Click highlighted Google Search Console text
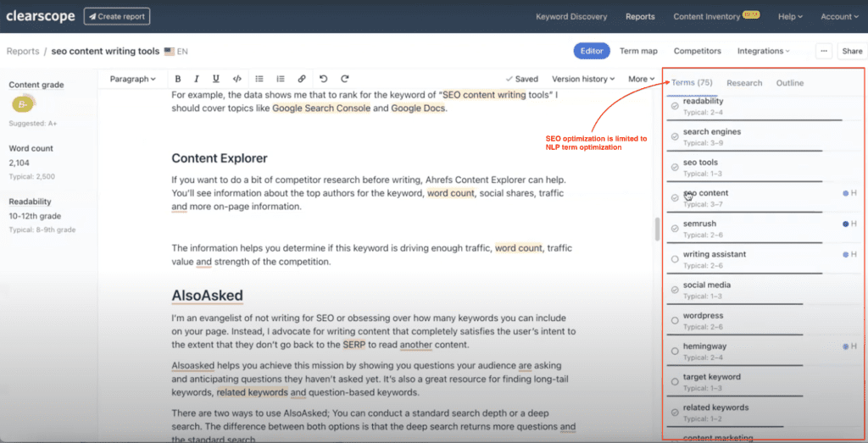The width and height of the screenshot is (868, 443). 321,108
